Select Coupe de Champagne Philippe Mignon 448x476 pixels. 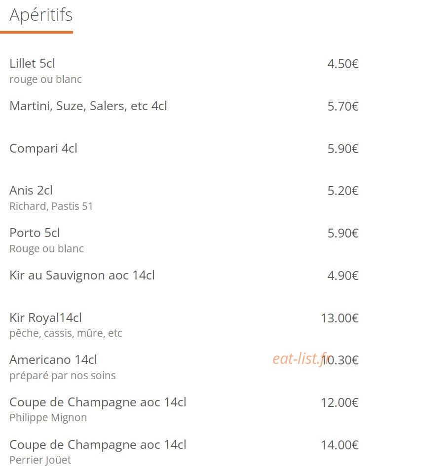[98, 402]
